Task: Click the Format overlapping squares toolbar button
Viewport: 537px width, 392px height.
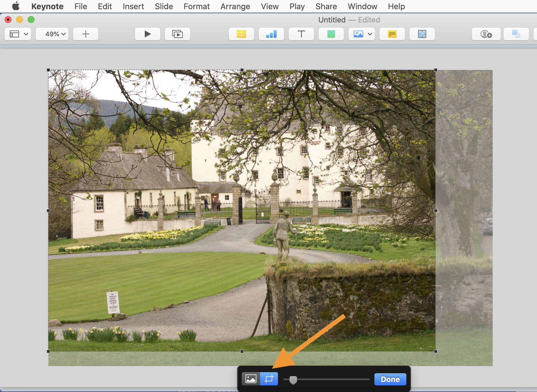Action: click(x=516, y=34)
